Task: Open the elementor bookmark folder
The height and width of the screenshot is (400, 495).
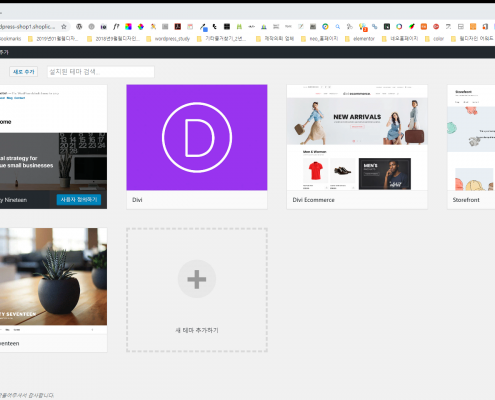Action: 360,39
